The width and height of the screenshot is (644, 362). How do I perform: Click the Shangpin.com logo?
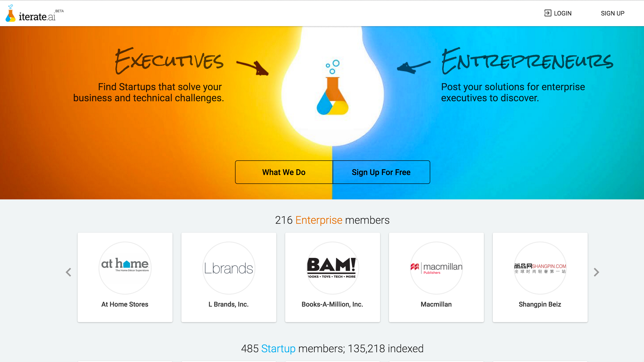[x=540, y=268]
